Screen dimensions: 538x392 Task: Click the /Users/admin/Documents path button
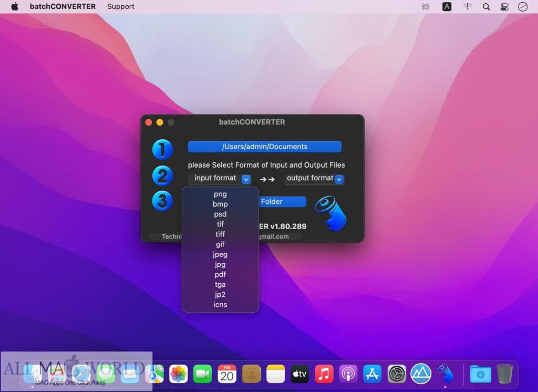tap(265, 147)
